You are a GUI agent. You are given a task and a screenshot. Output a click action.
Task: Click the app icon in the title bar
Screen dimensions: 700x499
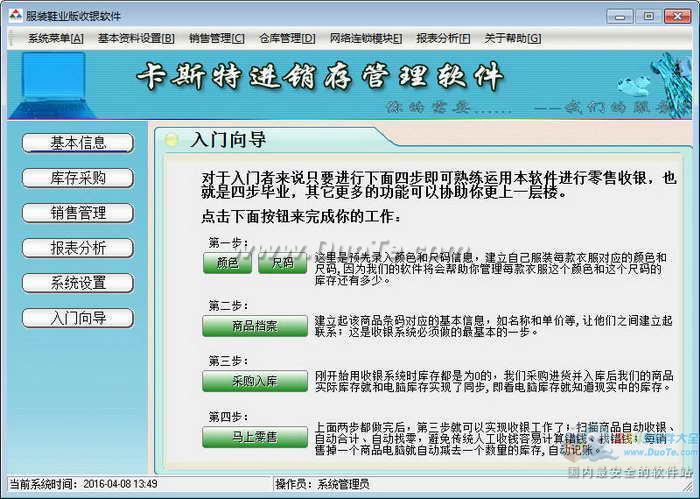coord(14,16)
